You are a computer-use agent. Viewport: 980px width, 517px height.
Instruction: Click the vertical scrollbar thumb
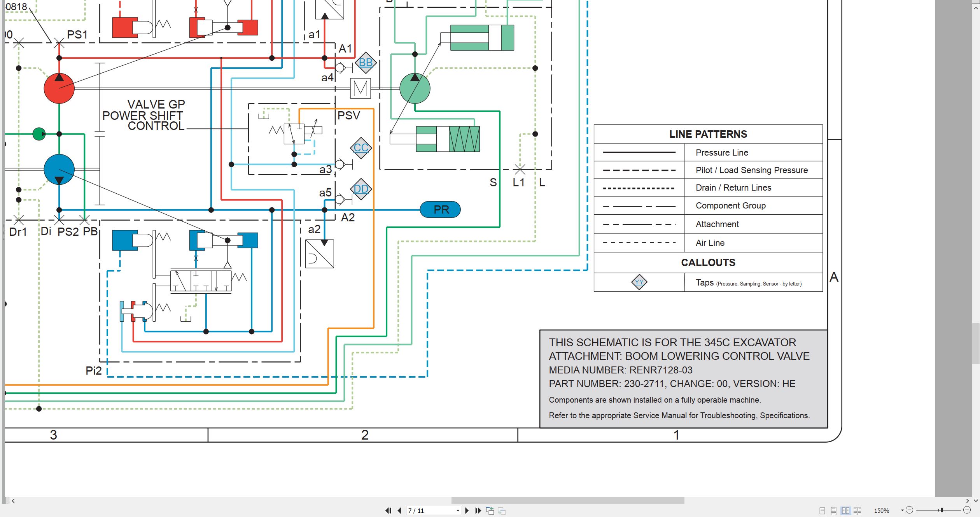(976, 343)
